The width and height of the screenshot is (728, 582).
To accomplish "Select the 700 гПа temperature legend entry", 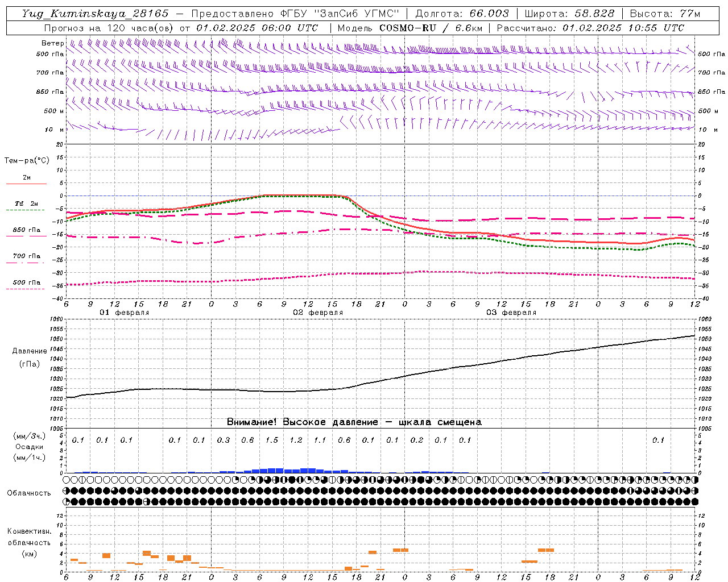I will pos(26,256).
